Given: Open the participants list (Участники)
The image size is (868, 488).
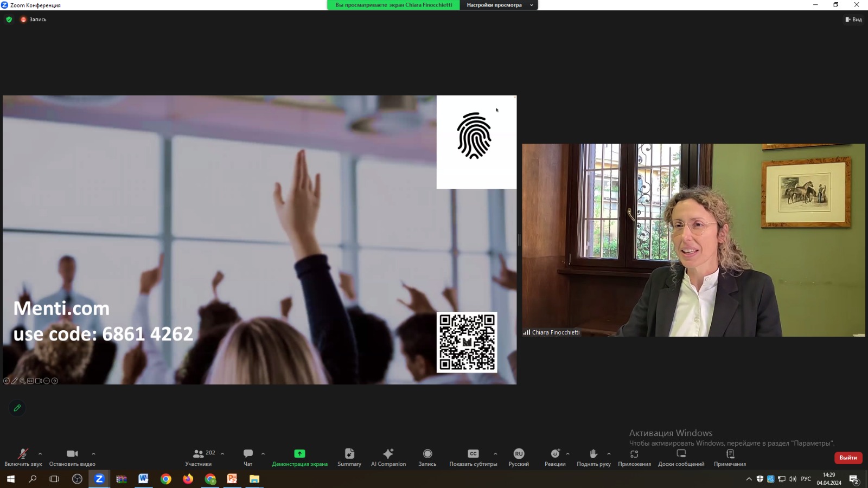Looking at the screenshot, I should (x=199, y=457).
